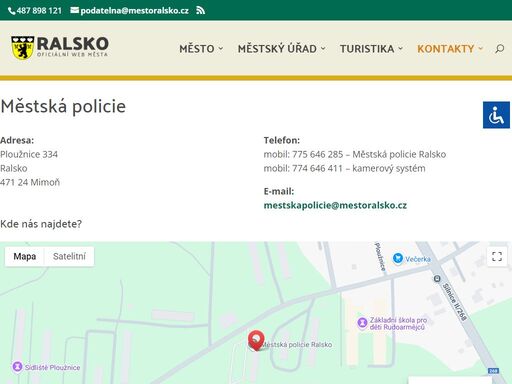Click the podatelna@mestoralsko.cz email link
This screenshot has height=384, width=512.
(x=134, y=11)
